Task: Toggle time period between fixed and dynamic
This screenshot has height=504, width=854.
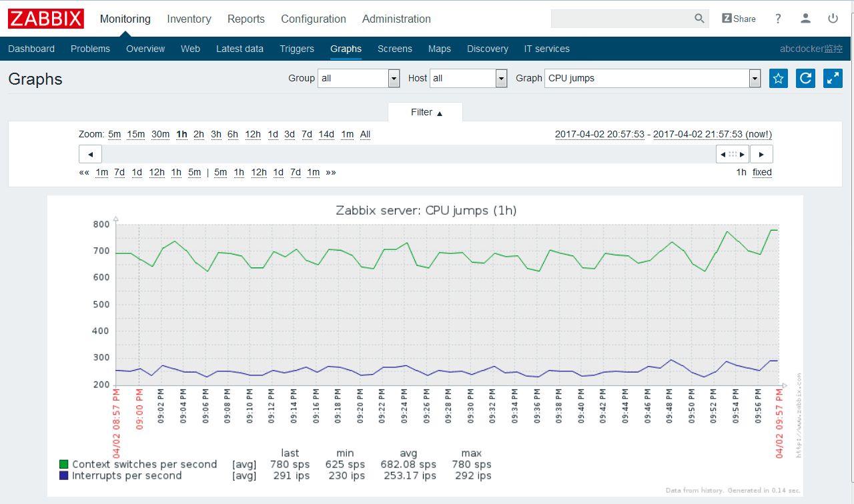Action: click(762, 173)
